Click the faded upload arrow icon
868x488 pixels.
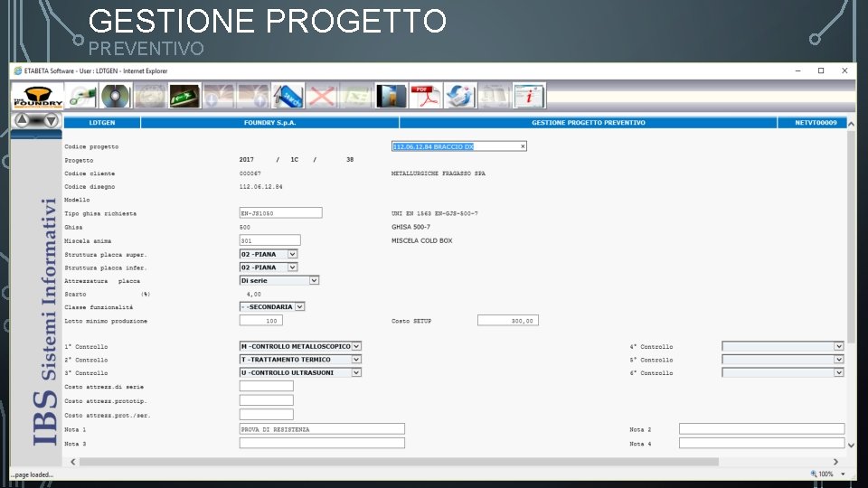(x=253, y=96)
